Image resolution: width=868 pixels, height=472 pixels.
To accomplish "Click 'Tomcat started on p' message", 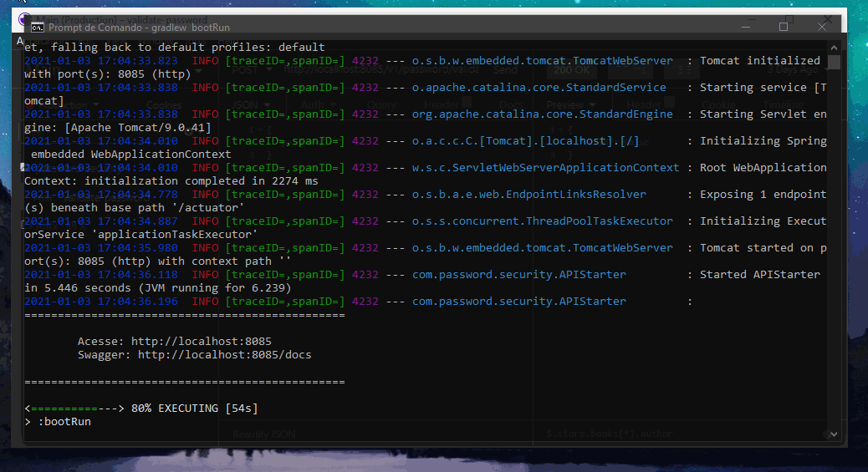I will tap(763, 248).
